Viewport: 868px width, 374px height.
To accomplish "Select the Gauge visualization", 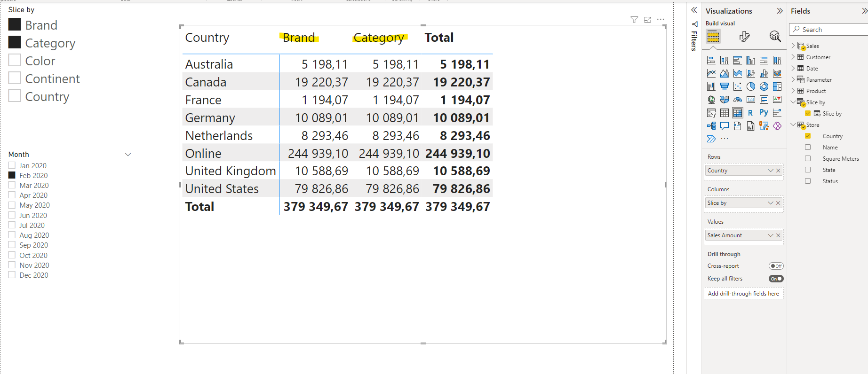I will click(738, 100).
